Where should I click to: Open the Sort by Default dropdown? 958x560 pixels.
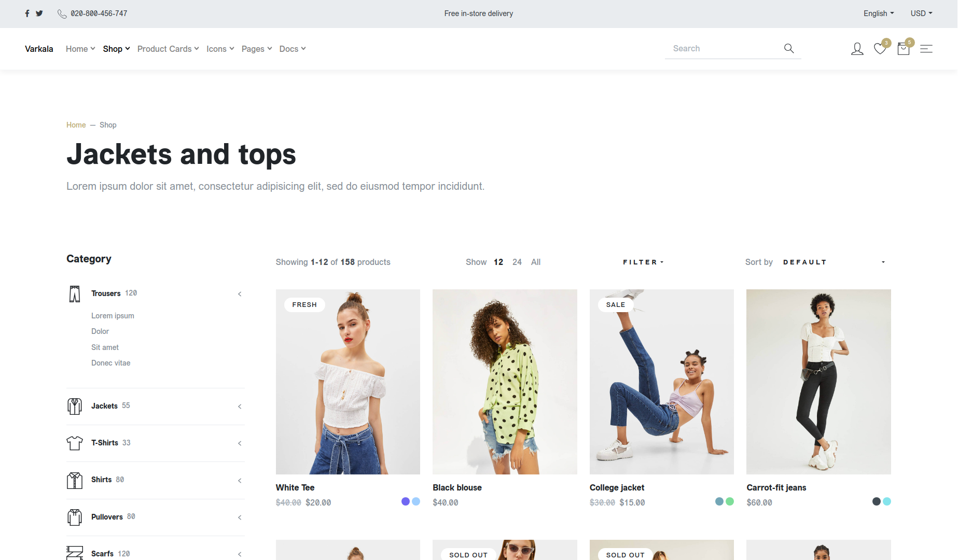[x=834, y=262]
